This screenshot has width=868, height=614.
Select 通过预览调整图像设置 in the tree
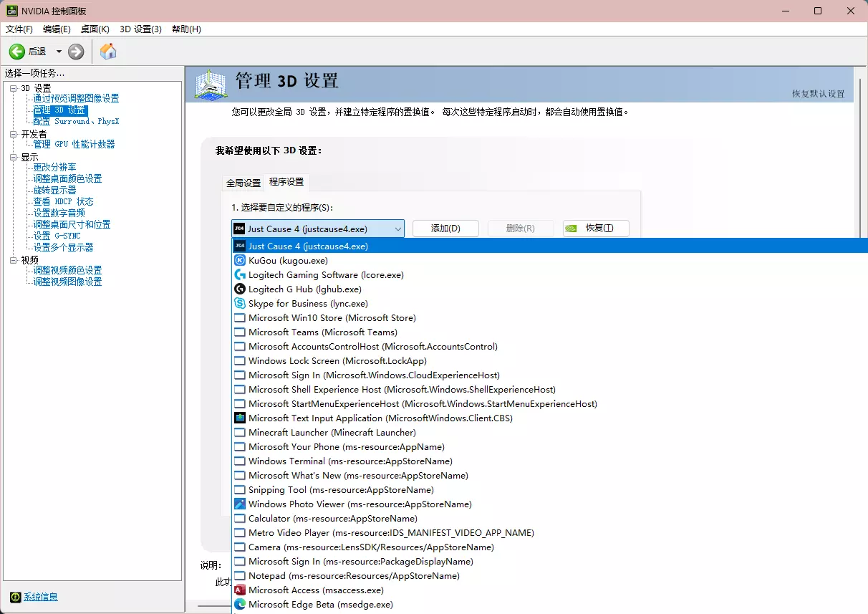[76, 98]
